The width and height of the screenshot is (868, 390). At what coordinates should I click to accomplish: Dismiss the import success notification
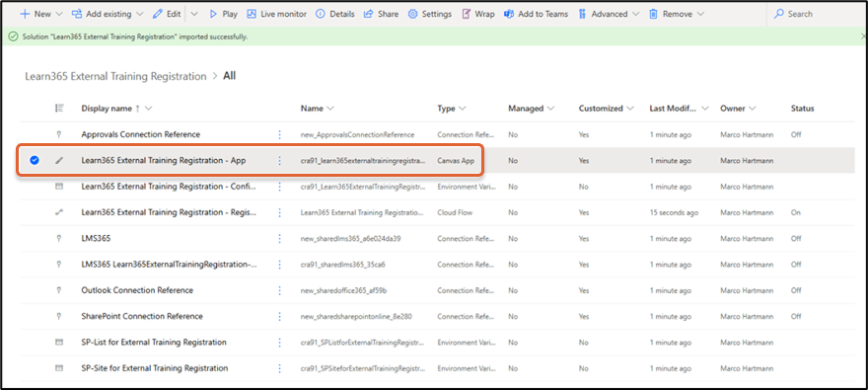point(863,36)
